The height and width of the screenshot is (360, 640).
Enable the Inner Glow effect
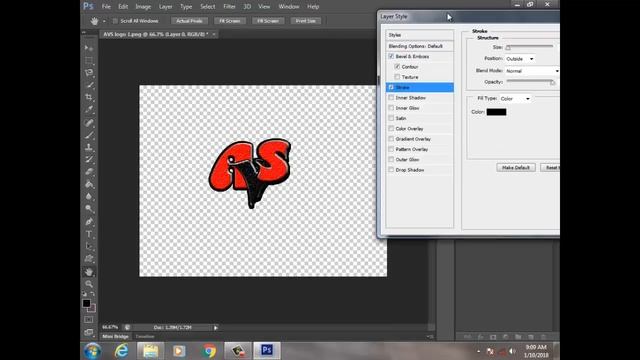(391, 108)
